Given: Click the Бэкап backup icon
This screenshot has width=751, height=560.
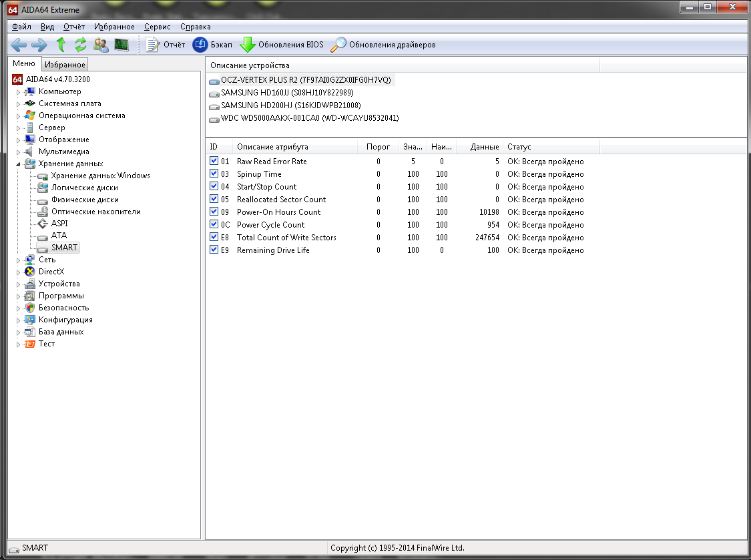Looking at the screenshot, I should (x=200, y=45).
